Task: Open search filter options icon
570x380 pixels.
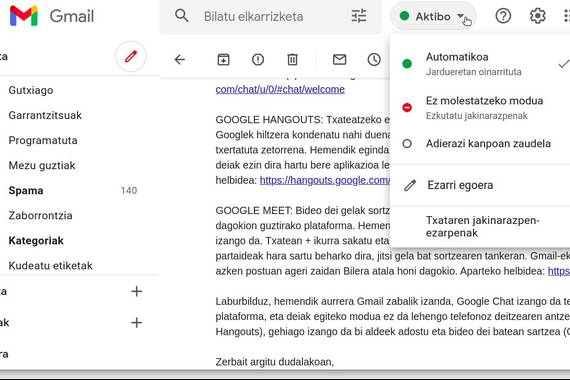Action: pos(359,16)
